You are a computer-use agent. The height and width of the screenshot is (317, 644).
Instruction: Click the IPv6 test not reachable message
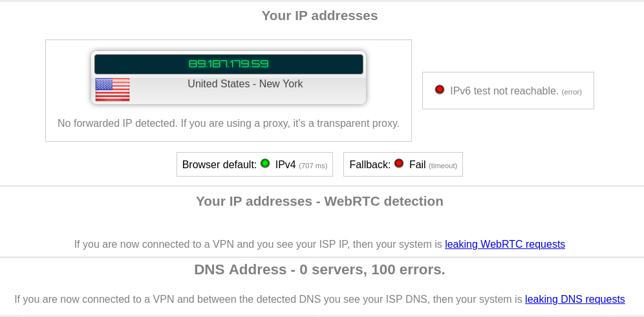coord(504,91)
